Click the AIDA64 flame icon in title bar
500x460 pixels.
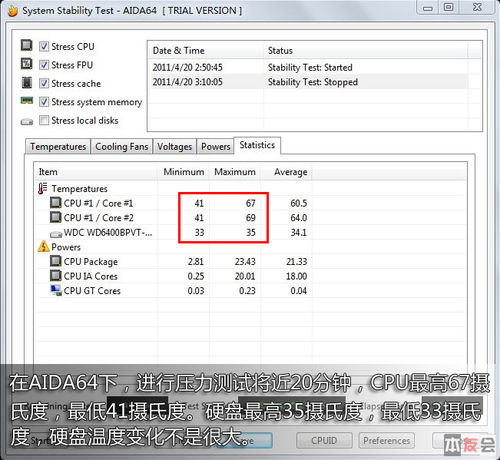tap(13, 11)
